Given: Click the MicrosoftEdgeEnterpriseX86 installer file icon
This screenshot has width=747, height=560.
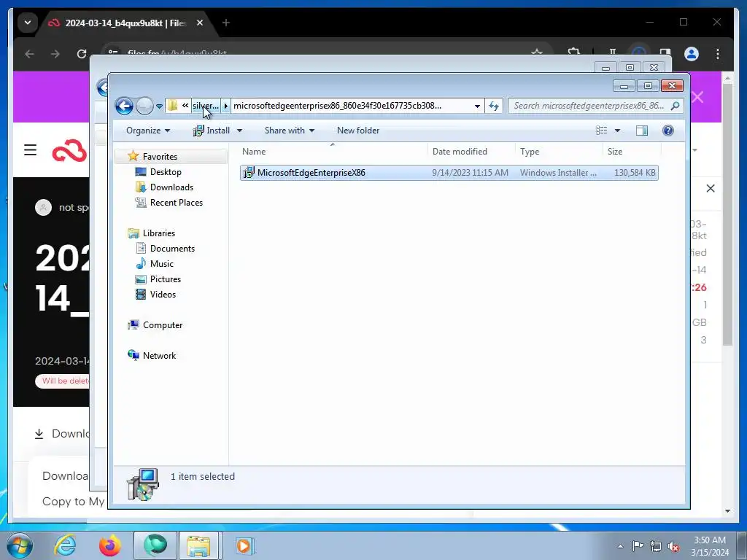Looking at the screenshot, I should pyautogui.click(x=249, y=172).
